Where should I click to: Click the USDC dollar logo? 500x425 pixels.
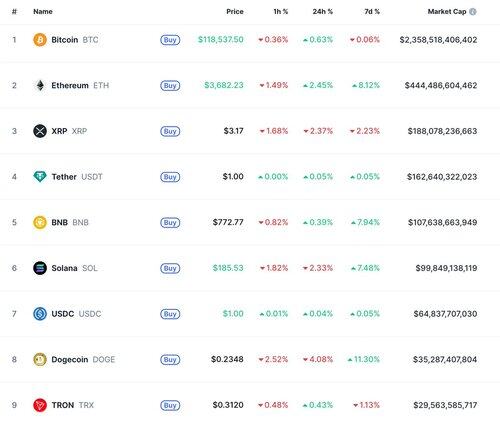pyautogui.click(x=40, y=314)
